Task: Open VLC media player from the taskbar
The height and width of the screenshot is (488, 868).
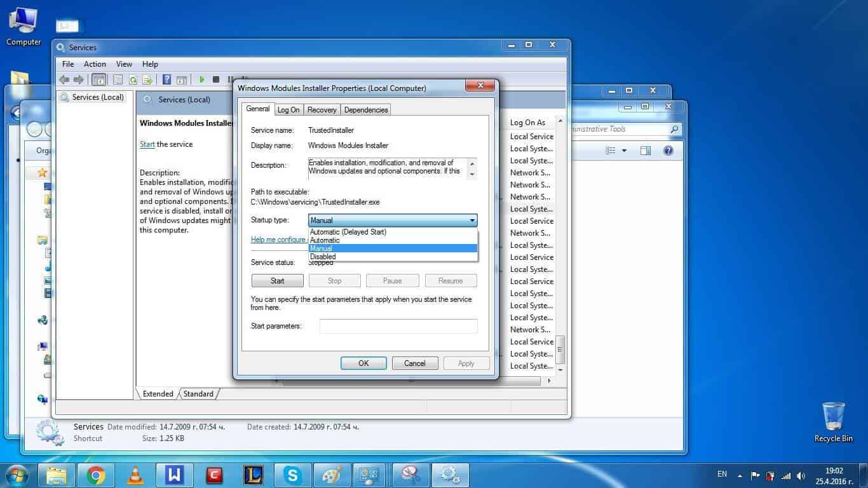Action: click(x=135, y=475)
